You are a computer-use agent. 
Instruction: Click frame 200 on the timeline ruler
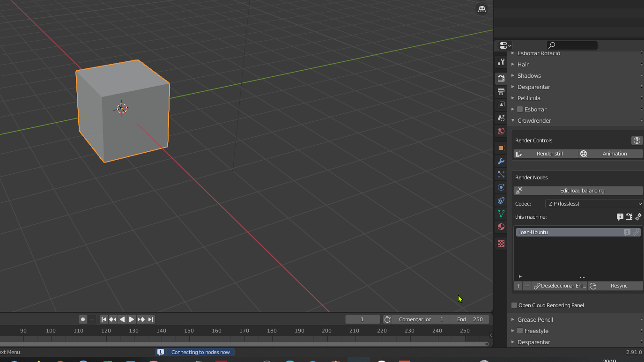tap(326, 331)
